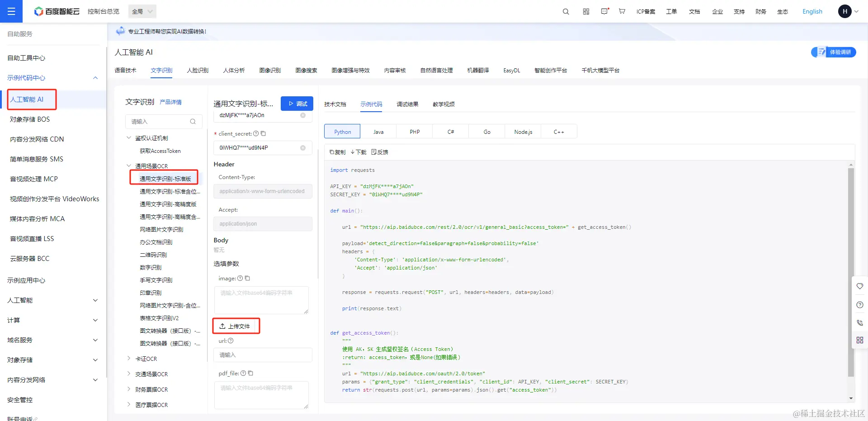Expand the 计算 sidebar section

(x=95, y=320)
